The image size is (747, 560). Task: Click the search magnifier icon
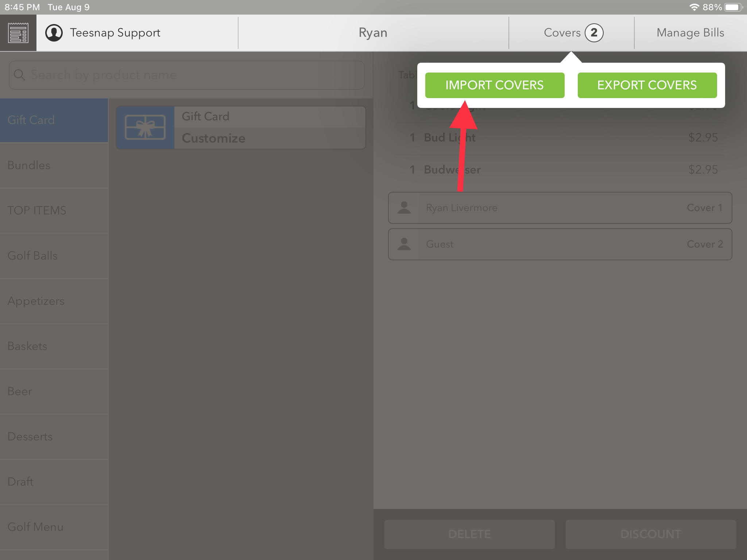[x=19, y=75]
